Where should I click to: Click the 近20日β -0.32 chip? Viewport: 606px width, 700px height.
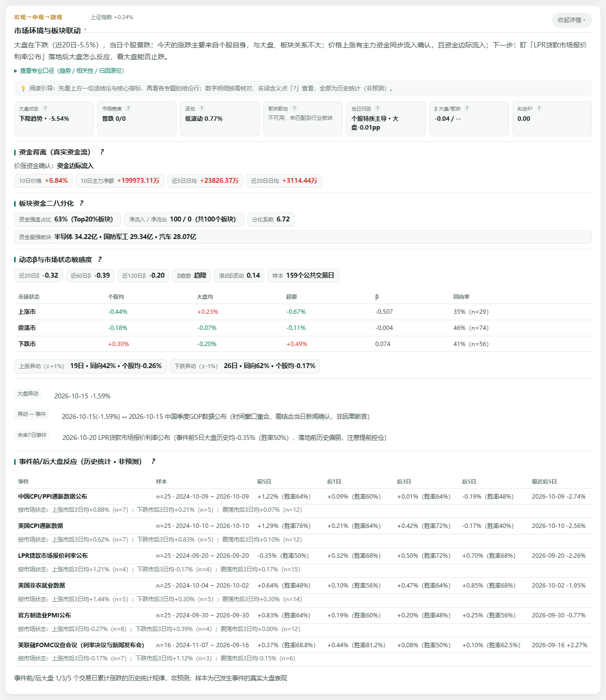point(39,276)
